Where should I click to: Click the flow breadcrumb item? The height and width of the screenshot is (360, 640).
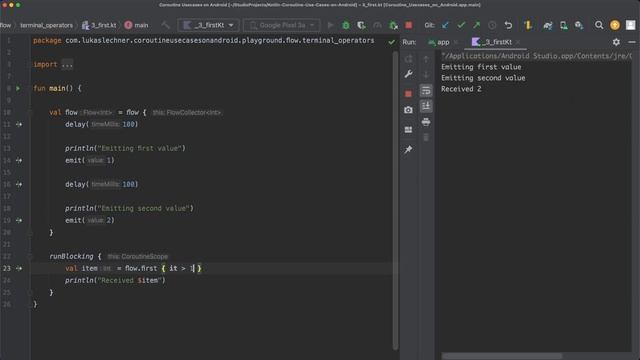(x=5, y=25)
